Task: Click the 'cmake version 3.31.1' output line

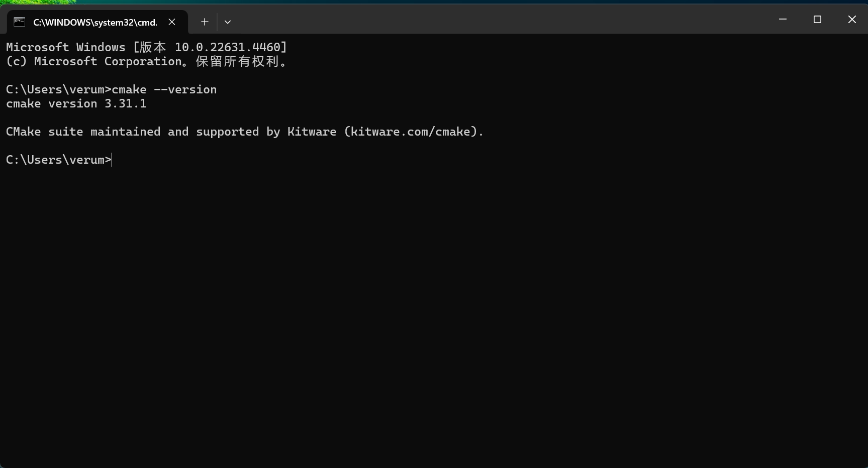Action: pyautogui.click(x=76, y=103)
